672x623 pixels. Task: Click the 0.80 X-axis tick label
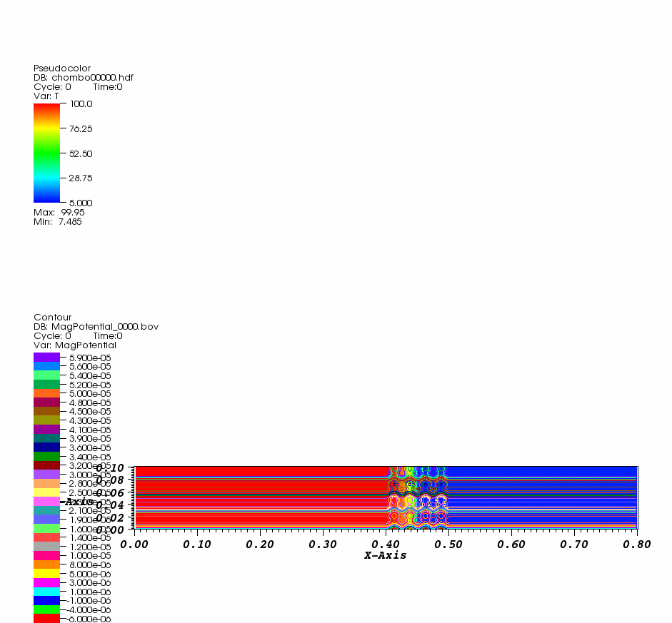pos(637,545)
